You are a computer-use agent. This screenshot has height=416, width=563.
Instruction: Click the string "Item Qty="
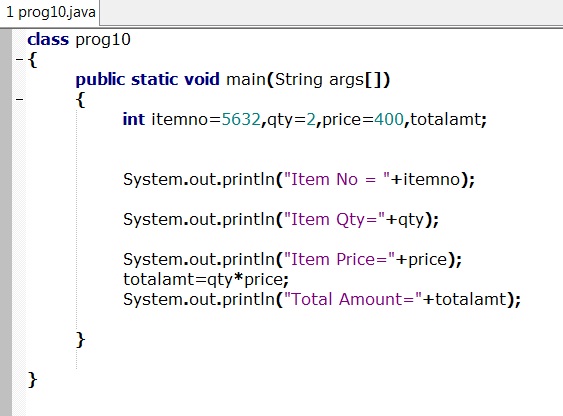[334, 219]
